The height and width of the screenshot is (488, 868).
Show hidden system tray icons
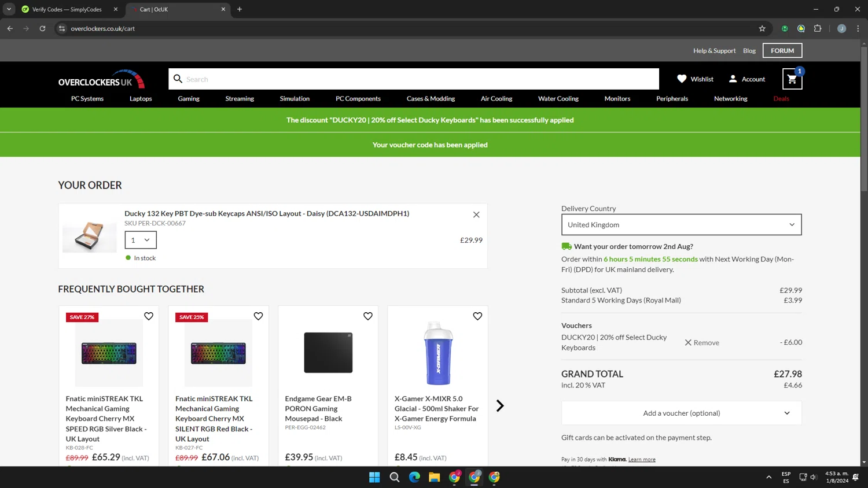tap(769, 477)
